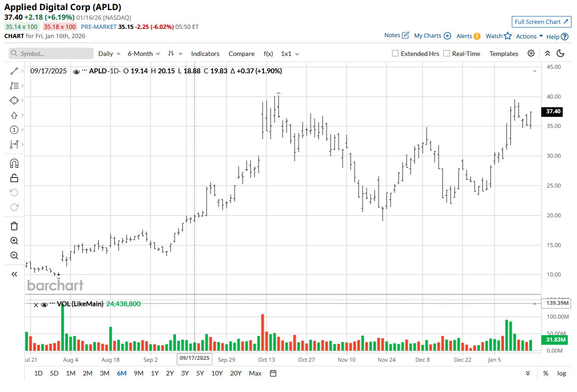
Task: Open the custom date range calendar
Action: pos(273,373)
